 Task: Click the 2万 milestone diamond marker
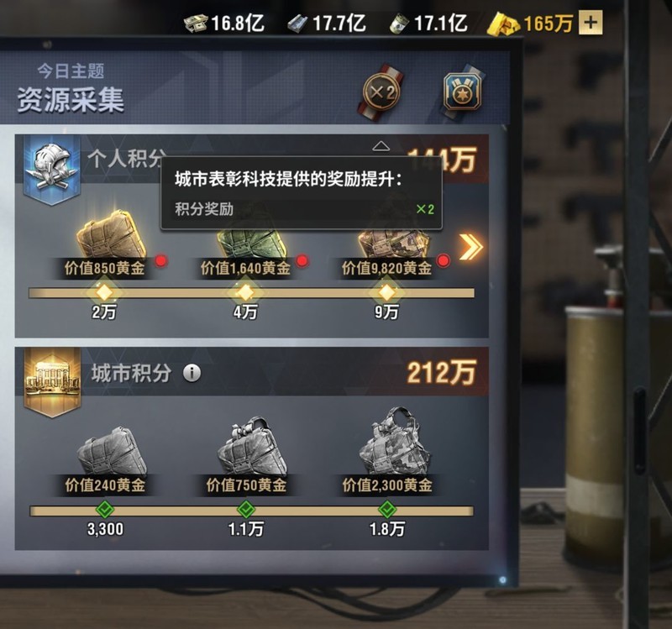pos(104,292)
